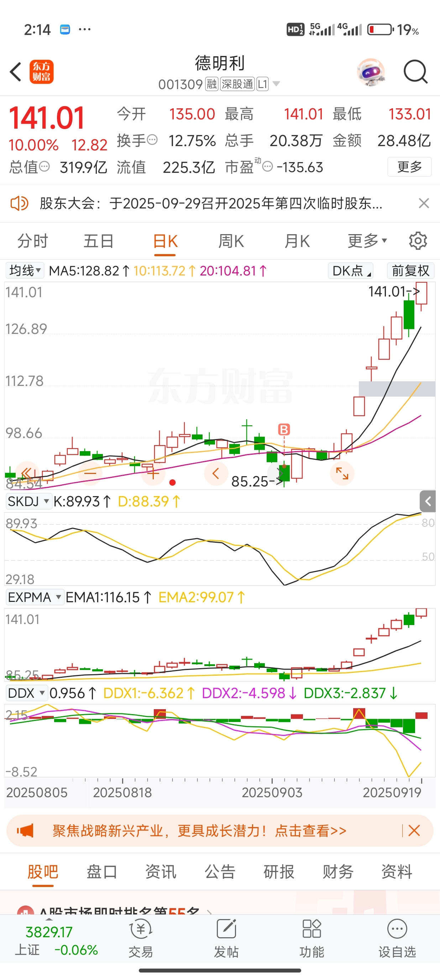Tap the 更多 quote details button
Screen dimensions: 440x980
(x=409, y=167)
